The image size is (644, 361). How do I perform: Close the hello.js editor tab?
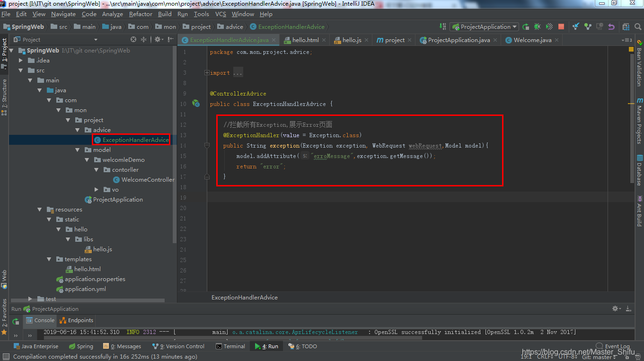[366, 40]
